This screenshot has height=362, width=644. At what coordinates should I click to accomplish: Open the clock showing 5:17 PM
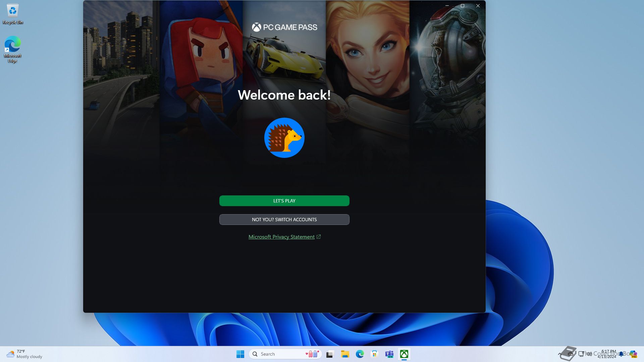607,354
